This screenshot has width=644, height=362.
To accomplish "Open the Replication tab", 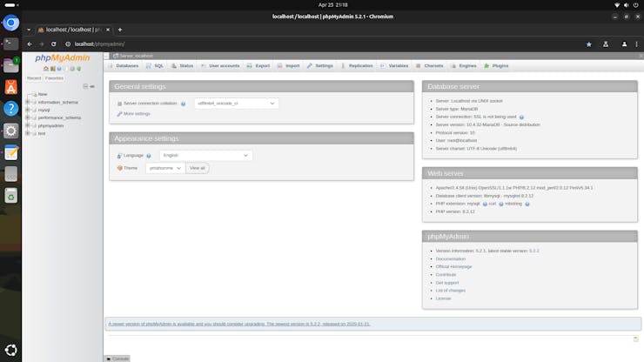I will click(x=357, y=66).
